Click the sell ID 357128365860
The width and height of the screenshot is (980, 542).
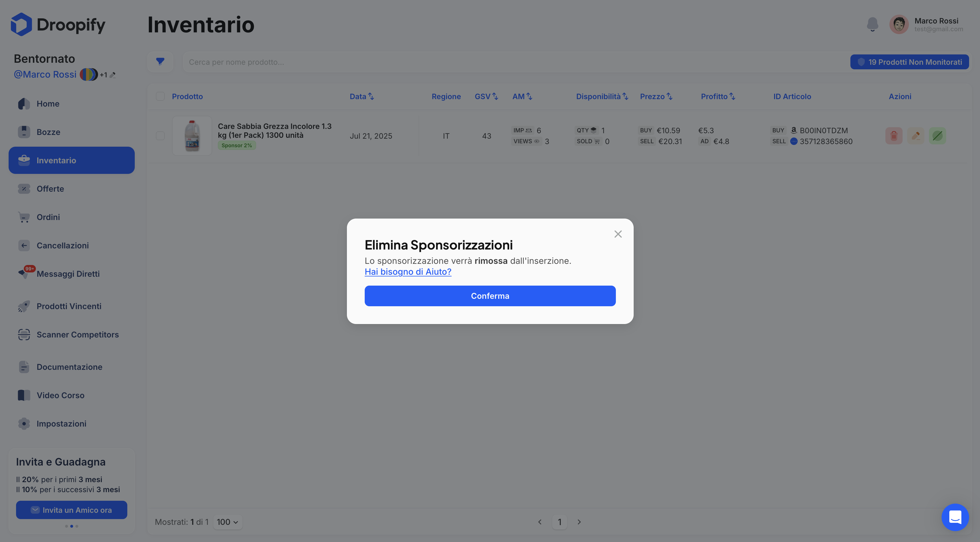pos(826,142)
